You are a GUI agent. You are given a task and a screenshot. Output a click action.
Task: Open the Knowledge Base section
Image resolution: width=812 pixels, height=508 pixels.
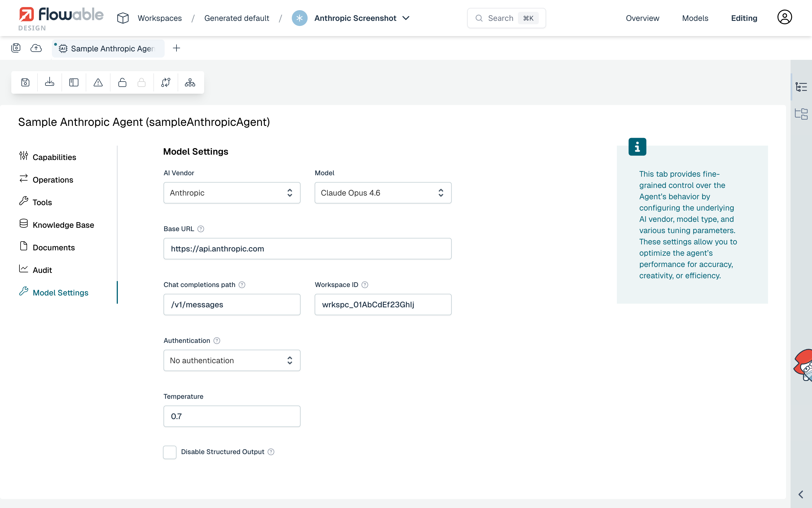[57, 224]
